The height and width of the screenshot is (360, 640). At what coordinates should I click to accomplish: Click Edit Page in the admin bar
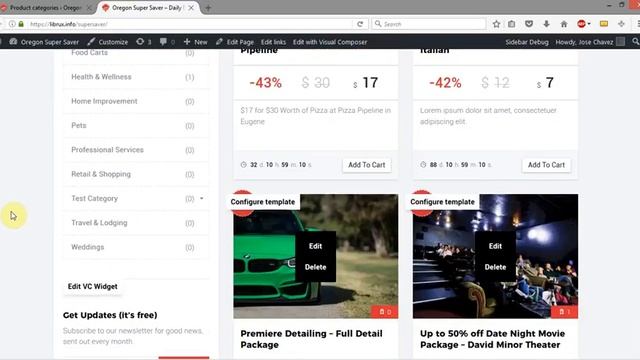235,42
